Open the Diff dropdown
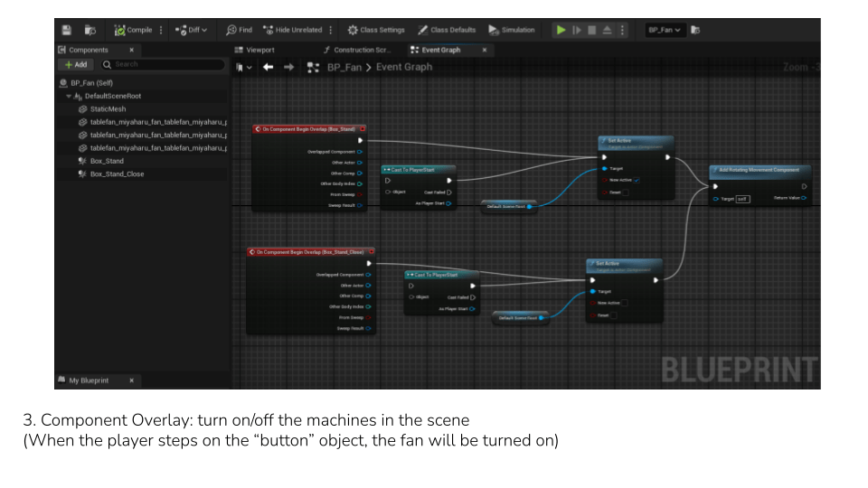868x488 pixels. coord(191,30)
